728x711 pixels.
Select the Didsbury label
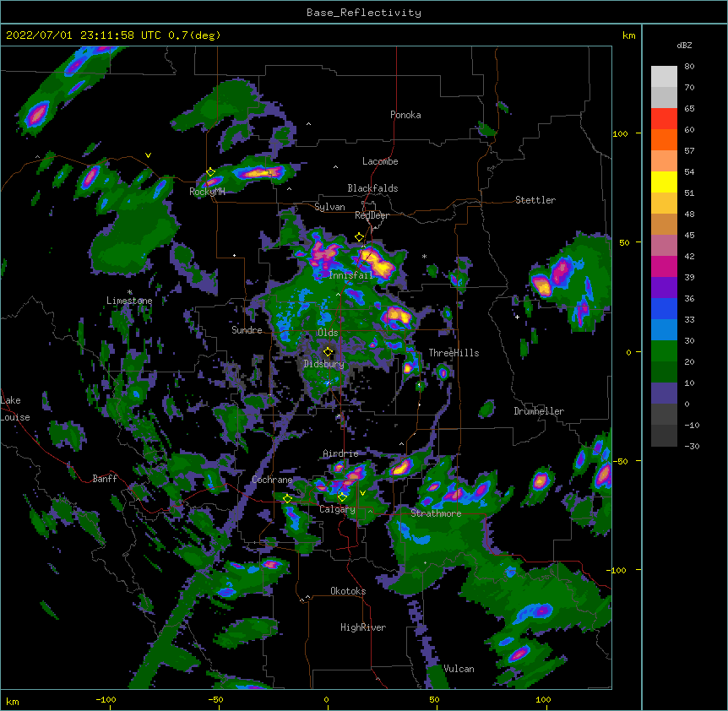click(x=323, y=364)
